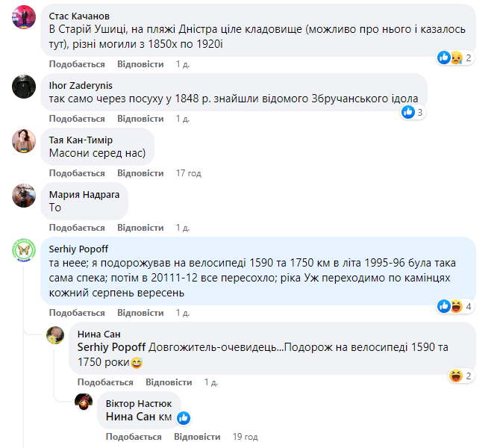
Task: Open the 17 год timestamp link
Action: 189,173
